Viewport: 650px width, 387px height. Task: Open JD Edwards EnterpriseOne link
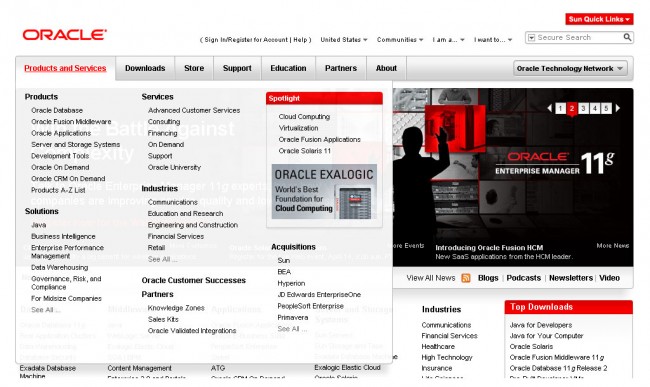coord(319,295)
